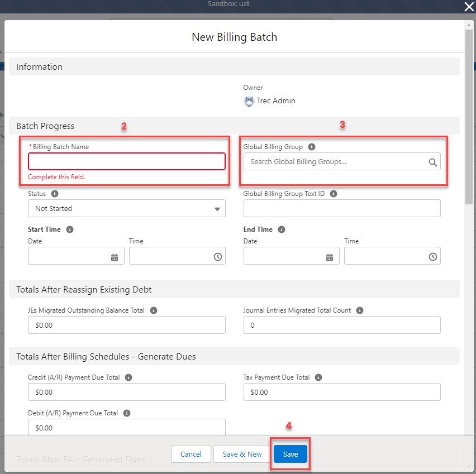476x474 pixels.
Task: Open the Status dropdown showing Not Started
Action: click(126, 208)
